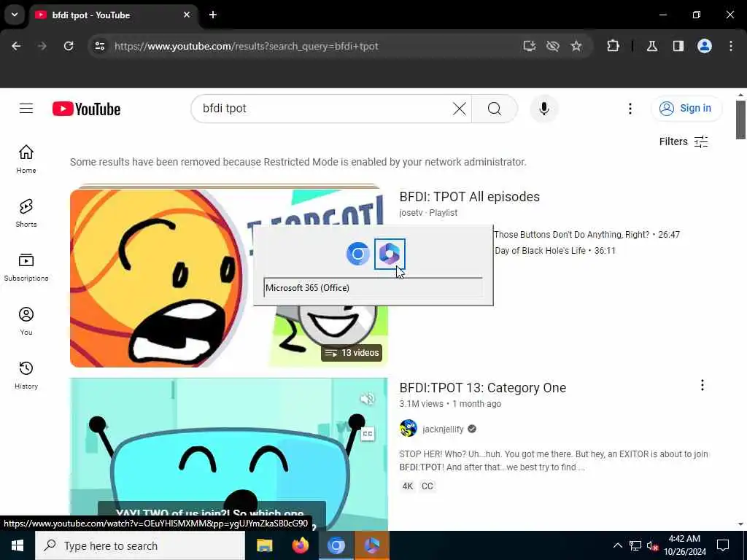Viewport: 747px width, 560px height.
Task: Show hidden system tray icons
Action: (x=617, y=545)
